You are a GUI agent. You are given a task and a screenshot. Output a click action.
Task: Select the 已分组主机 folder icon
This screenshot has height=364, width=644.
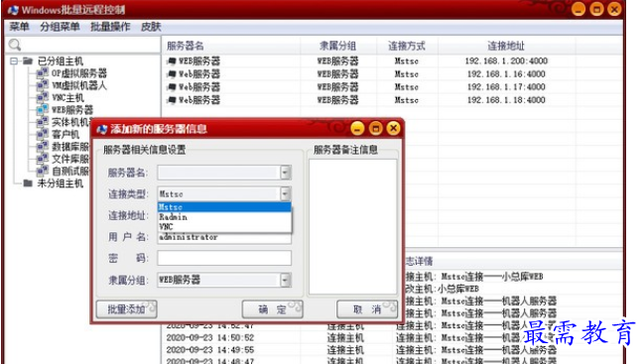pos(28,61)
